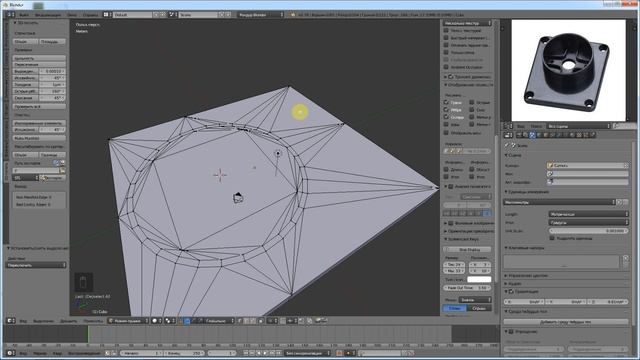The height and width of the screenshot is (360, 640).
Task: Toggle the Раздельно единицы checkbox in units panel
Action: 552,238
